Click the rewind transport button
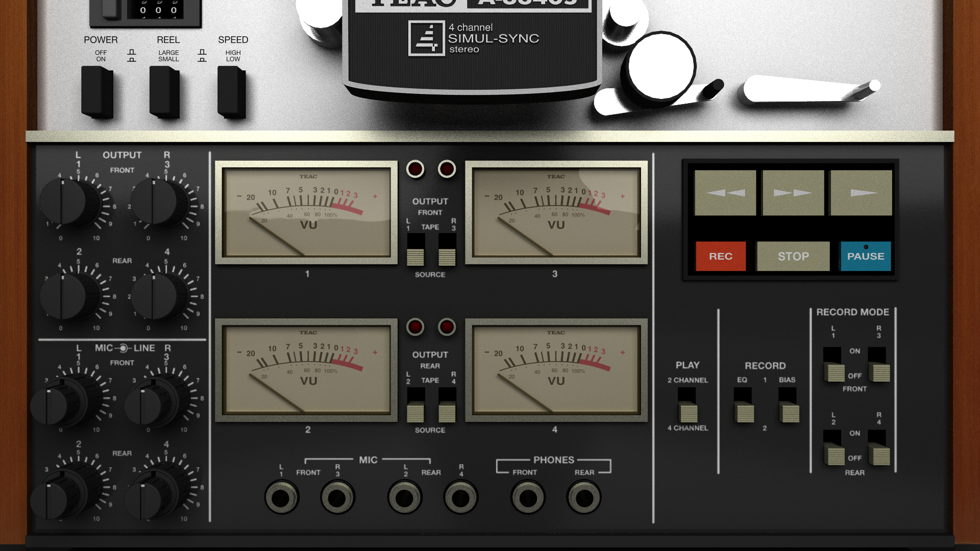The image size is (980, 551). pyautogui.click(x=725, y=193)
